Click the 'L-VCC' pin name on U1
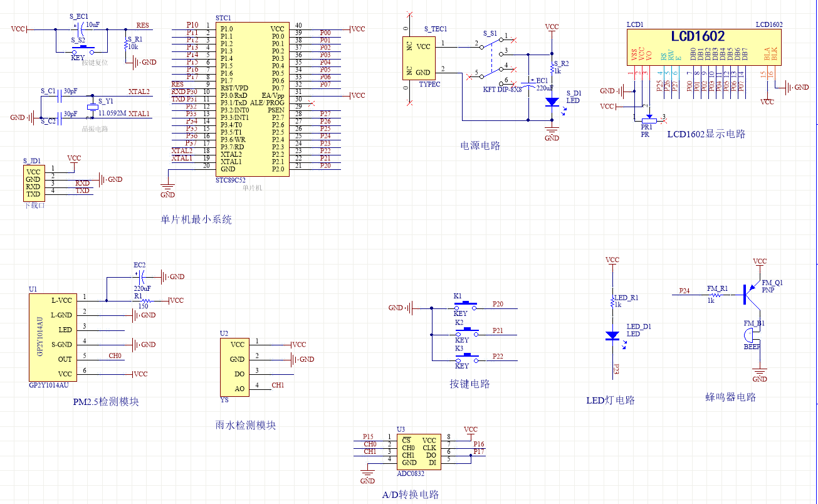This screenshot has width=818, height=504. coord(61,300)
